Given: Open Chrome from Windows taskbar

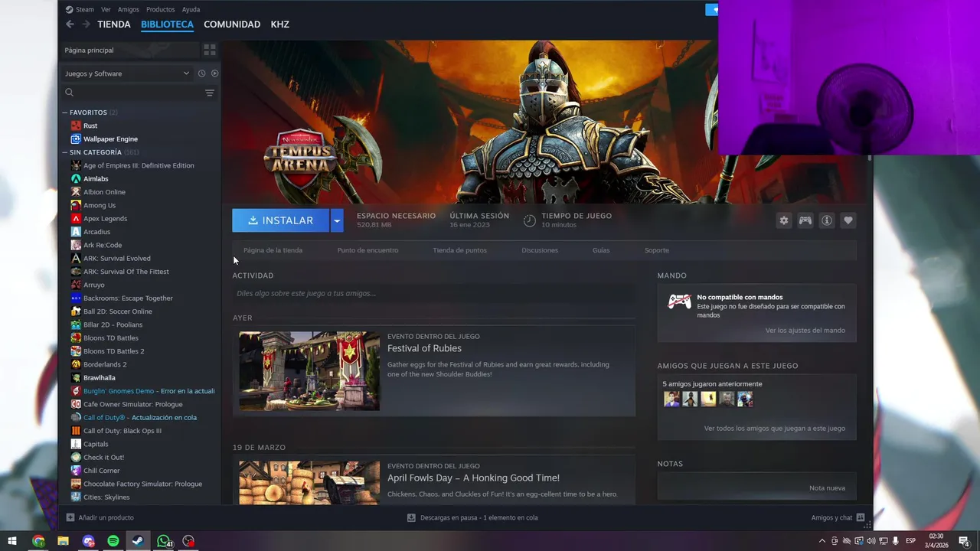Looking at the screenshot, I should 38,541.
